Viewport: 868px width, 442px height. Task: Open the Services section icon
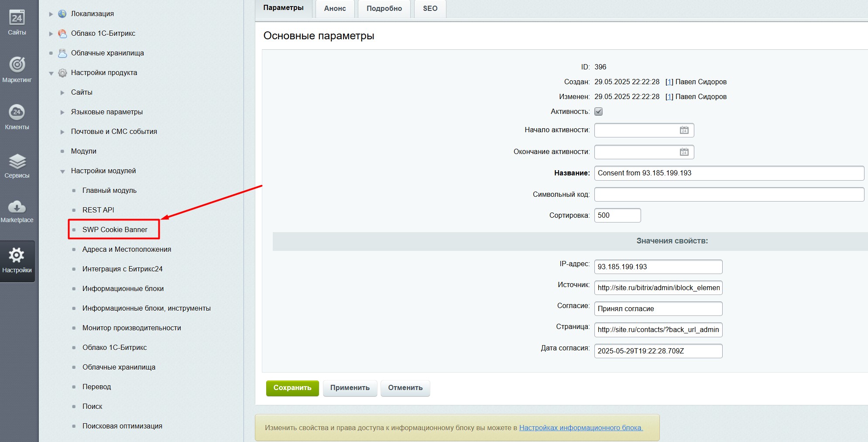(17, 161)
